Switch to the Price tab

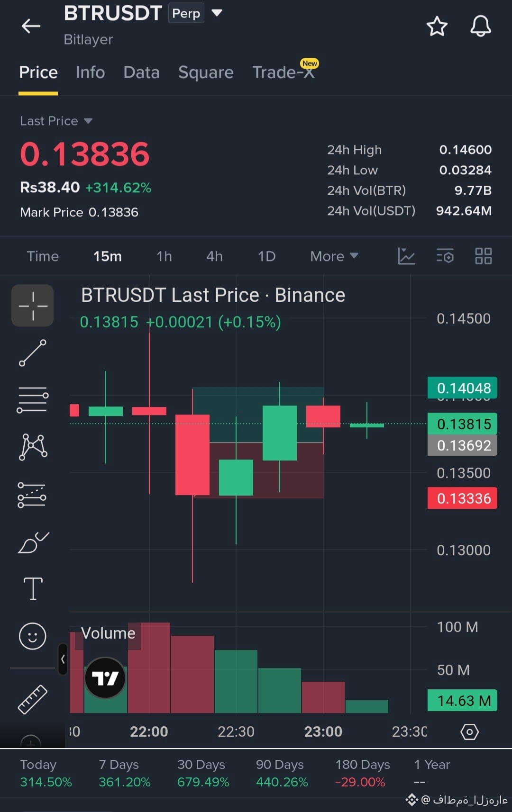coord(38,72)
